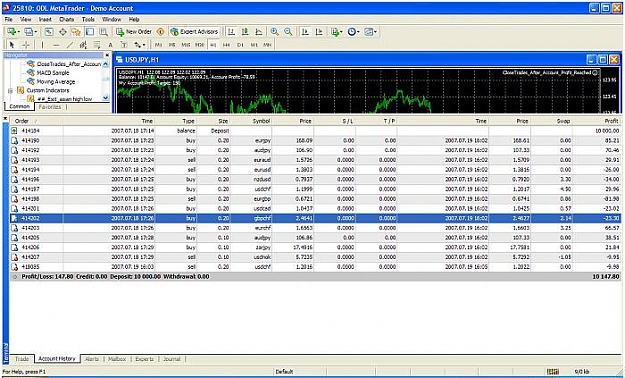Screen dimensions: 625x378
Task: Click the Zoom Out magnifier icon
Action: click(288, 32)
